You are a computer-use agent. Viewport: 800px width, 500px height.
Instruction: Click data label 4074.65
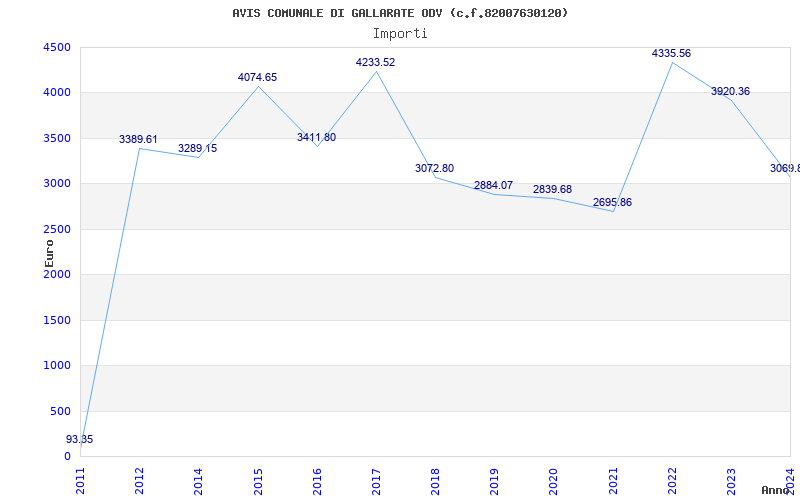pos(257,78)
